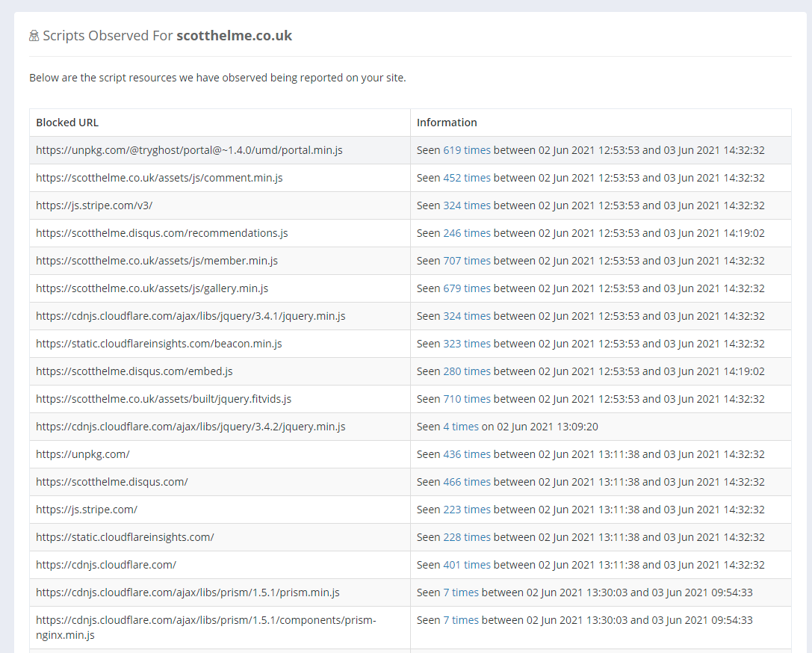The height and width of the screenshot is (653, 812).
Task: Click the 4 times link for jQuery 3.4.2
Action: (460, 427)
